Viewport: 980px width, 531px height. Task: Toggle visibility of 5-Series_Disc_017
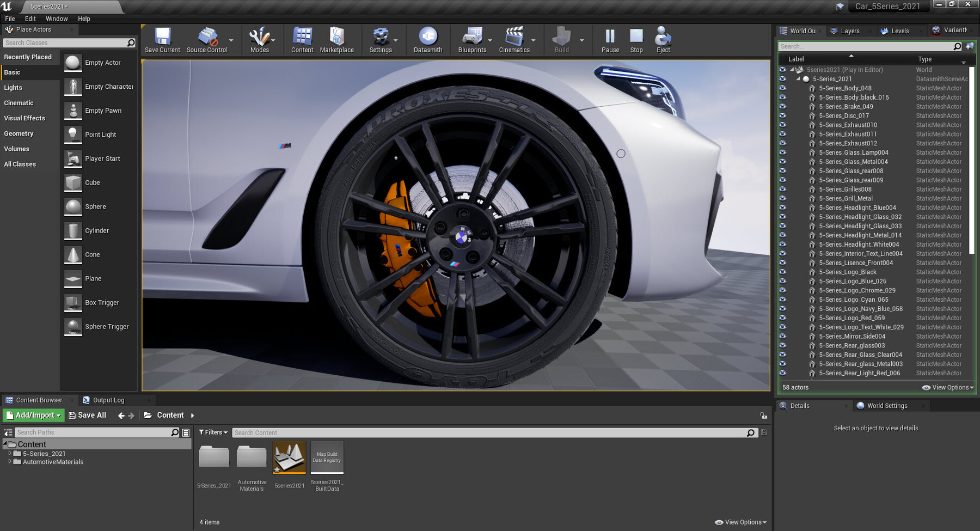(x=782, y=115)
